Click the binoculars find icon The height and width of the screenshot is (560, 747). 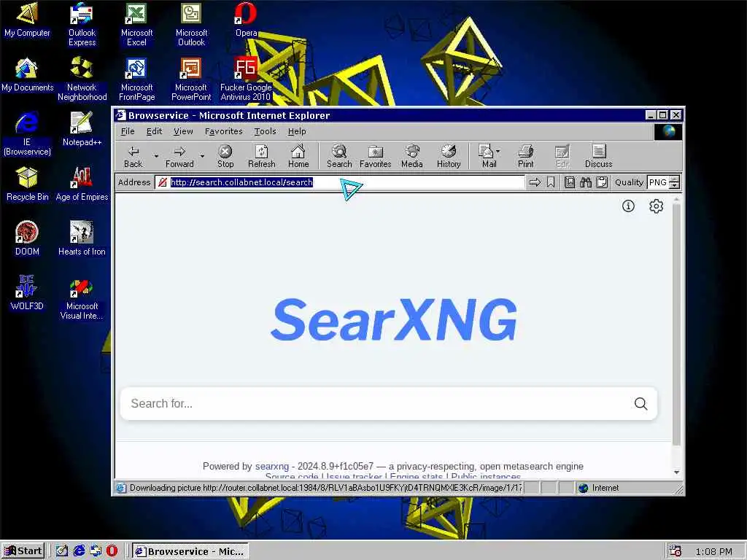coord(586,182)
